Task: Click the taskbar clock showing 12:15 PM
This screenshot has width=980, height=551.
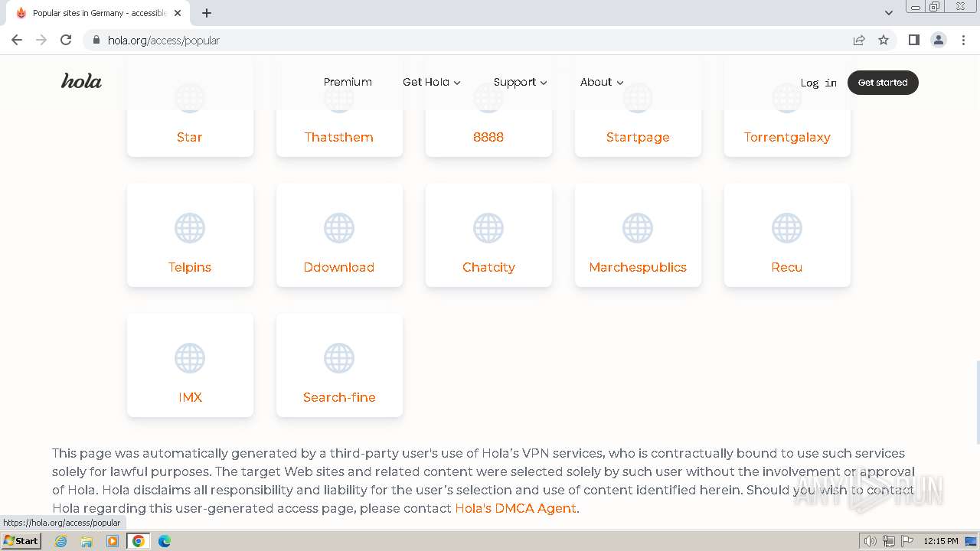Action: click(941, 541)
